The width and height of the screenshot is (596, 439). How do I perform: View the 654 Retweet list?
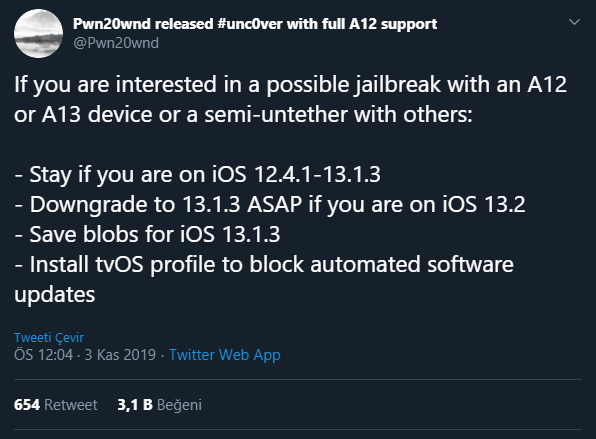[55, 405]
